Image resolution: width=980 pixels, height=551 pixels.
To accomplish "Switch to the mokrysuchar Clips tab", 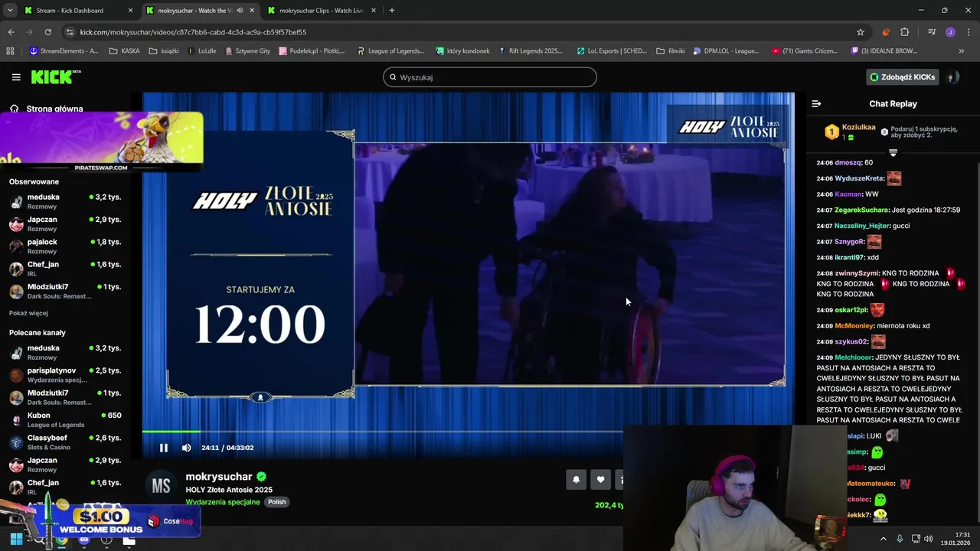I will click(322, 10).
